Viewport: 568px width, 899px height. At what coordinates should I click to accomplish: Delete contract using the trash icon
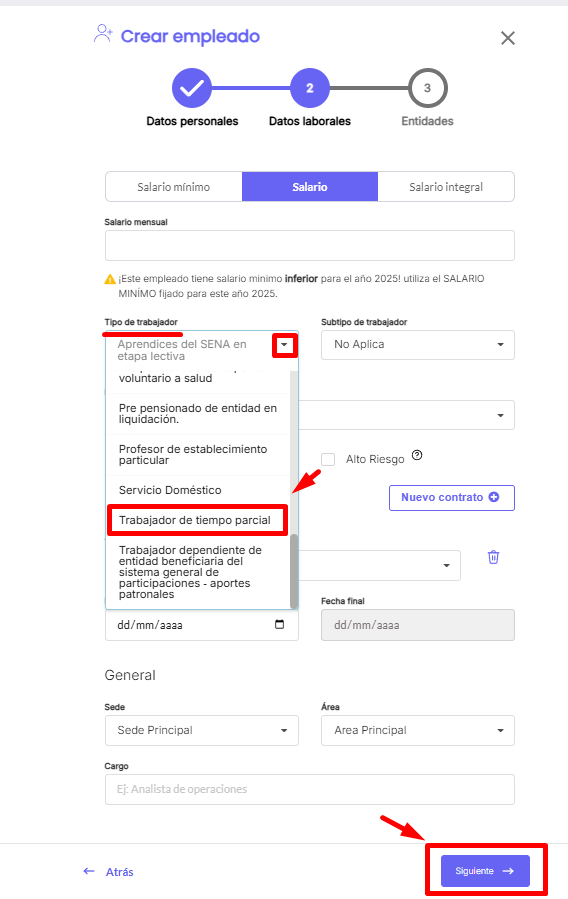(493, 557)
